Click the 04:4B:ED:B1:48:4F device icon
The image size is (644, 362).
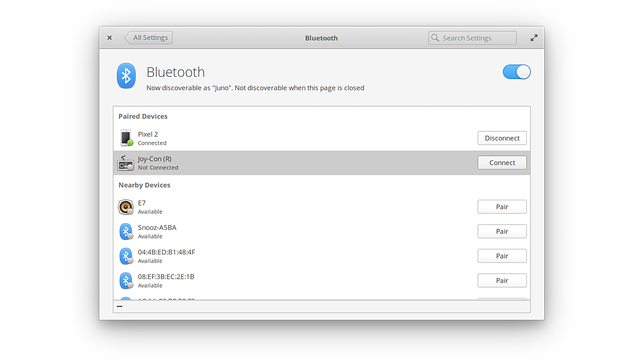(x=125, y=256)
